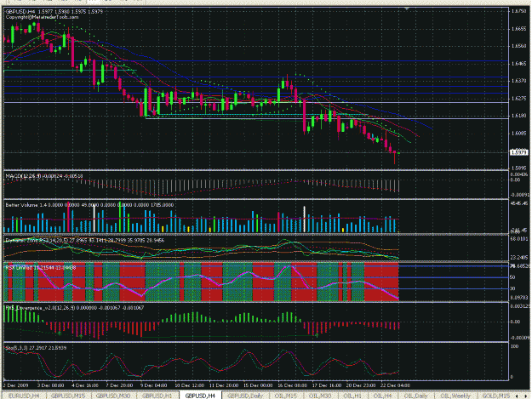Click the Copyright@MetatraderTools.com text
The height and width of the screenshot is (399, 532).
coord(42,17)
